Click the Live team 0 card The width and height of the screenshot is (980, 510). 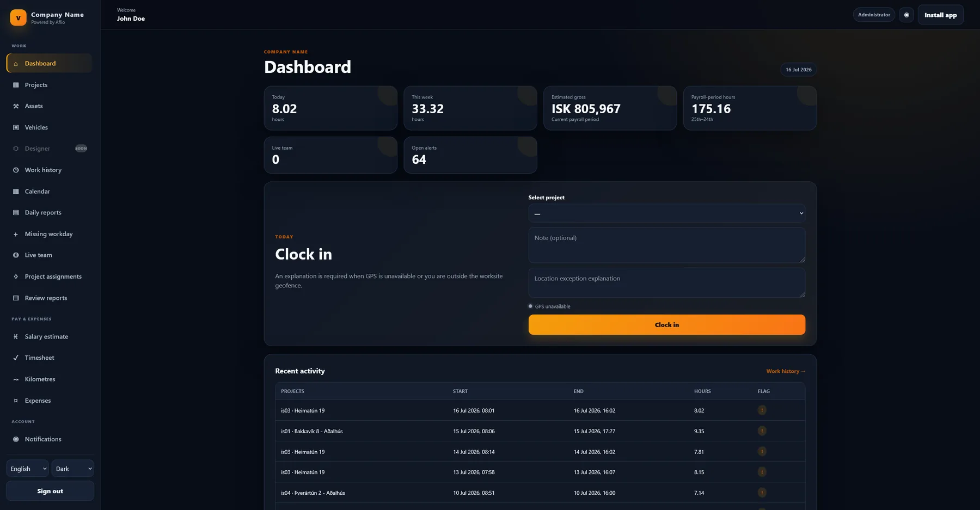(330, 155)
